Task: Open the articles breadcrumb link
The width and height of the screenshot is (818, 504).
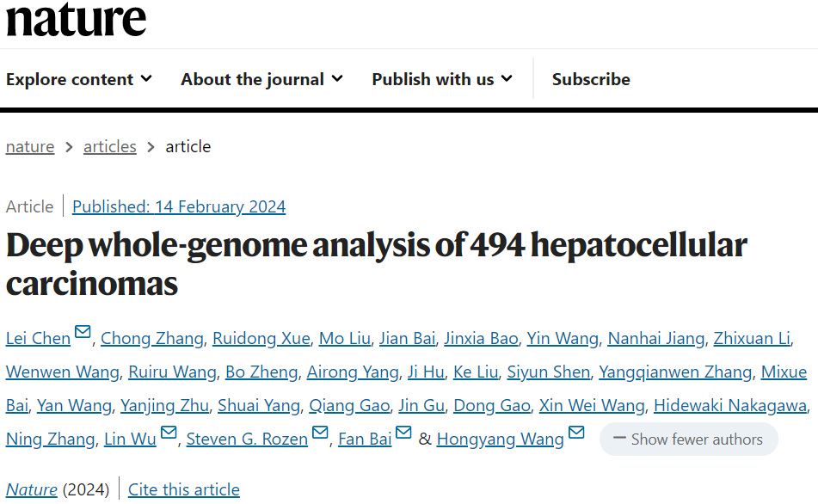Action: pyautogui.click(x=109, y=146)
